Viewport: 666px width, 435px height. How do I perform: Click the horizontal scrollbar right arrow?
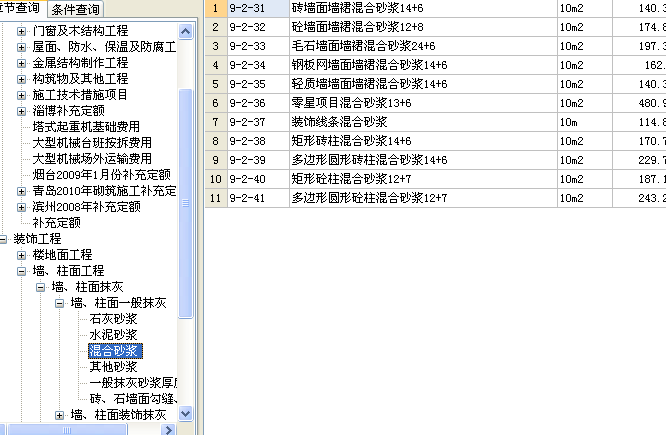pos(168,429)
